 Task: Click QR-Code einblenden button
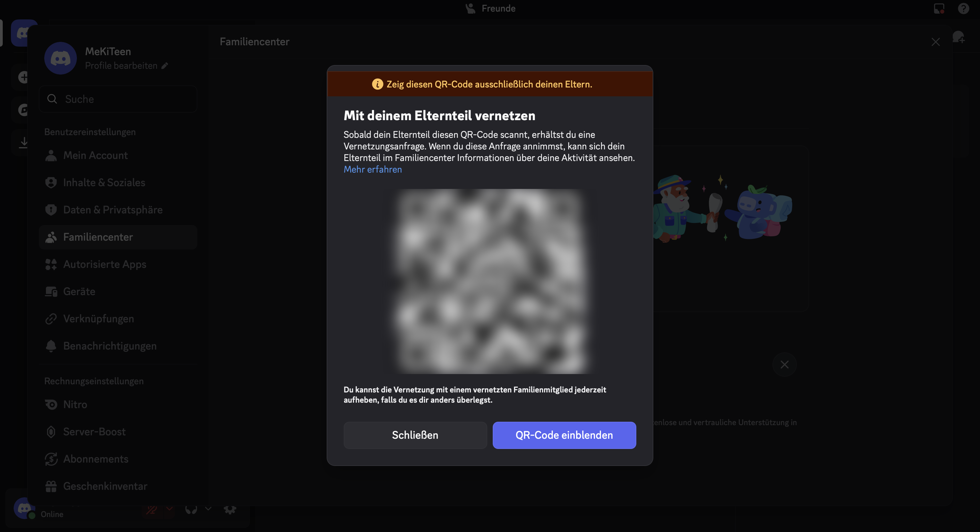click(x=564, y=435)
